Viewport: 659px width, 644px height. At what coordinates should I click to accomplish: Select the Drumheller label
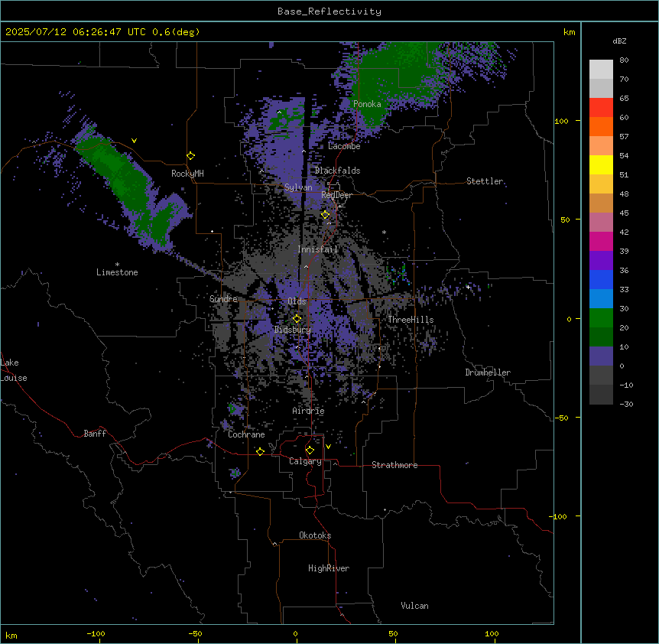point(488,372)
